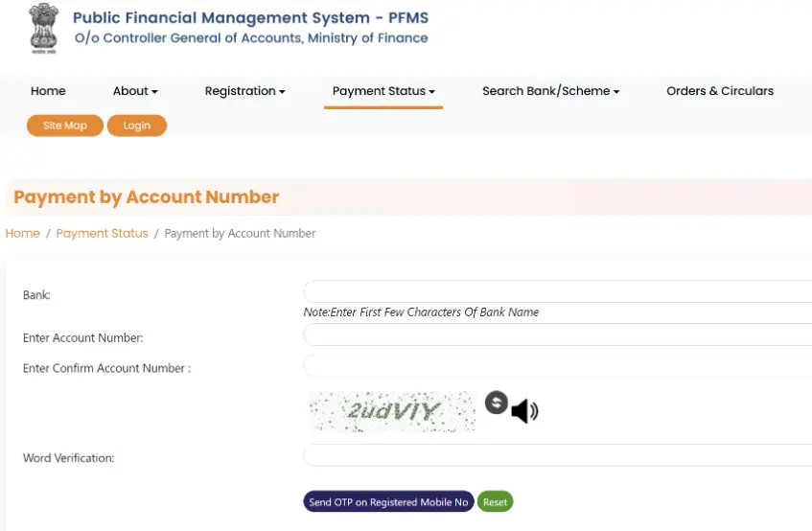
Task: Select the Confirm Account Number field
Action: [x=557, y=365]
